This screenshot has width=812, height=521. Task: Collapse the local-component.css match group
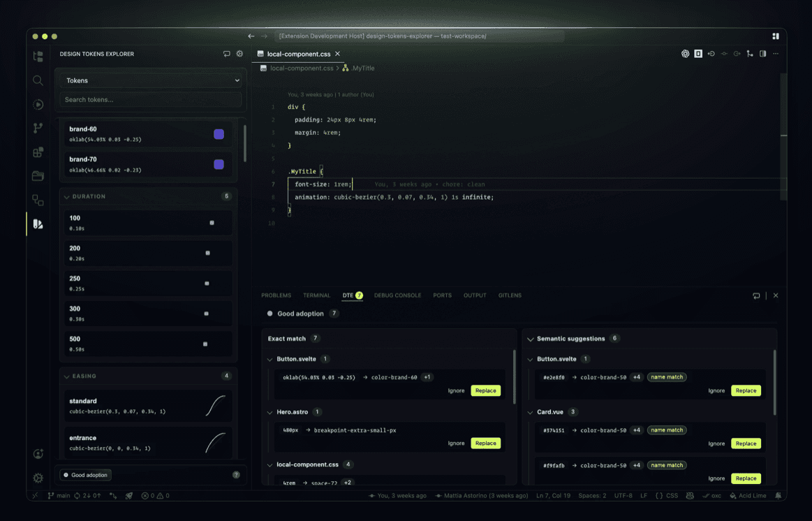pos(270,465)
